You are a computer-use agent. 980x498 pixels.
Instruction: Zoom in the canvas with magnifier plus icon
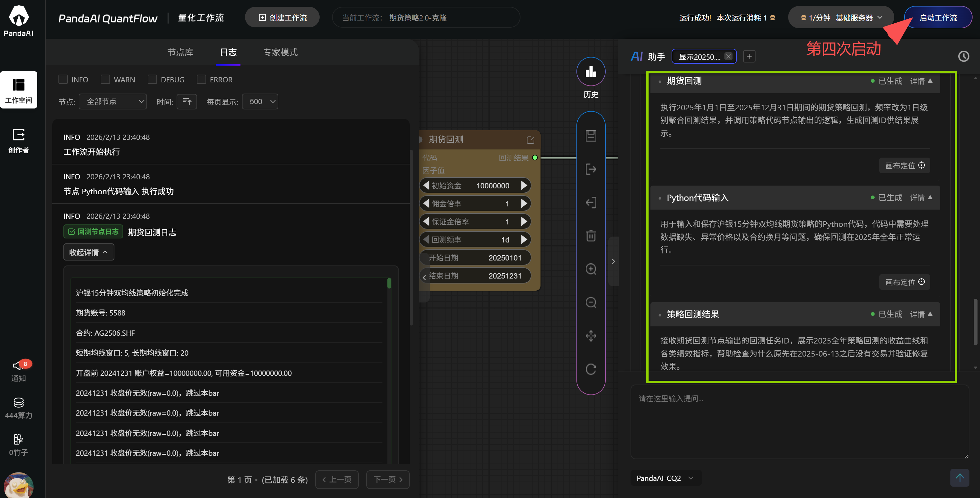pyautogui.click(x=591, y=269)
